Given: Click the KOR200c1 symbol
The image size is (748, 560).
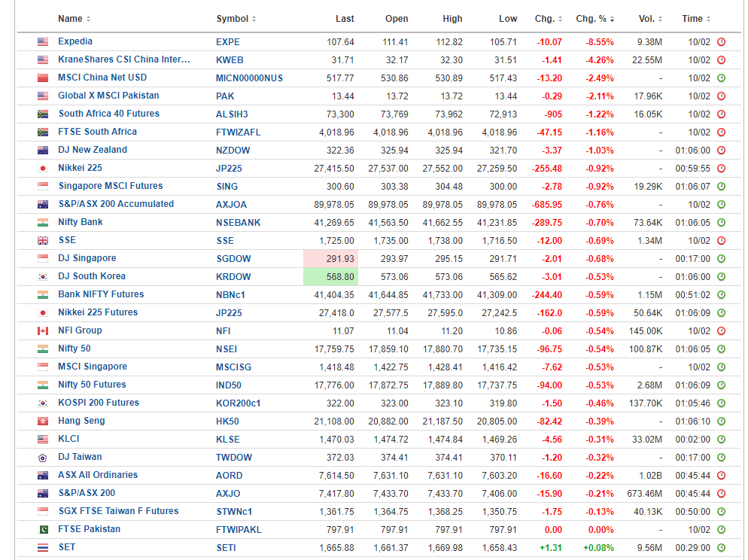Looking at the screenshot, I should tap(238, 403).
